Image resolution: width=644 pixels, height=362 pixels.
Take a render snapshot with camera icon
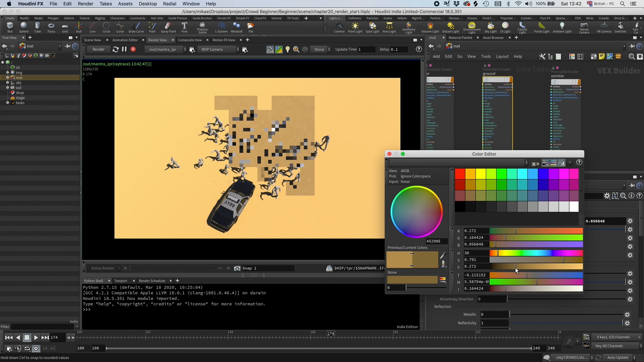(x=237, y=268)
